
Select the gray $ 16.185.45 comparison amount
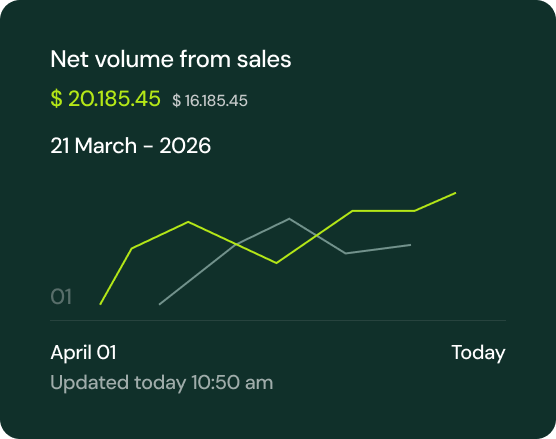point(210,100)
